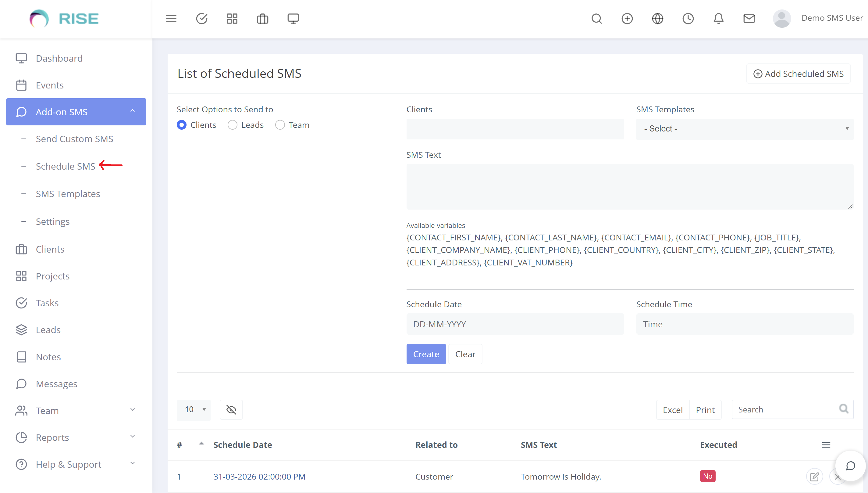The width and height of the screenshot is (868, 493).
Task: Toggle column visibility eye-slash button
Action: click(231, 410)
